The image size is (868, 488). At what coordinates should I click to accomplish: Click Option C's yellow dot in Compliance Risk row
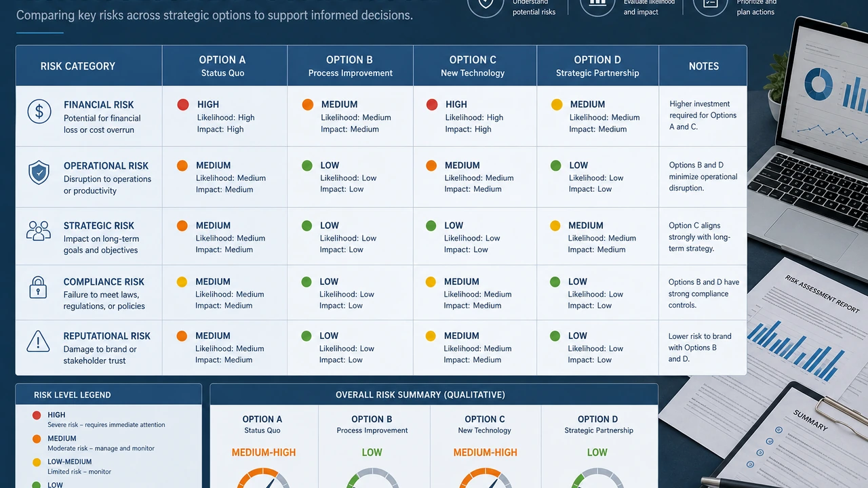point(431,282)
